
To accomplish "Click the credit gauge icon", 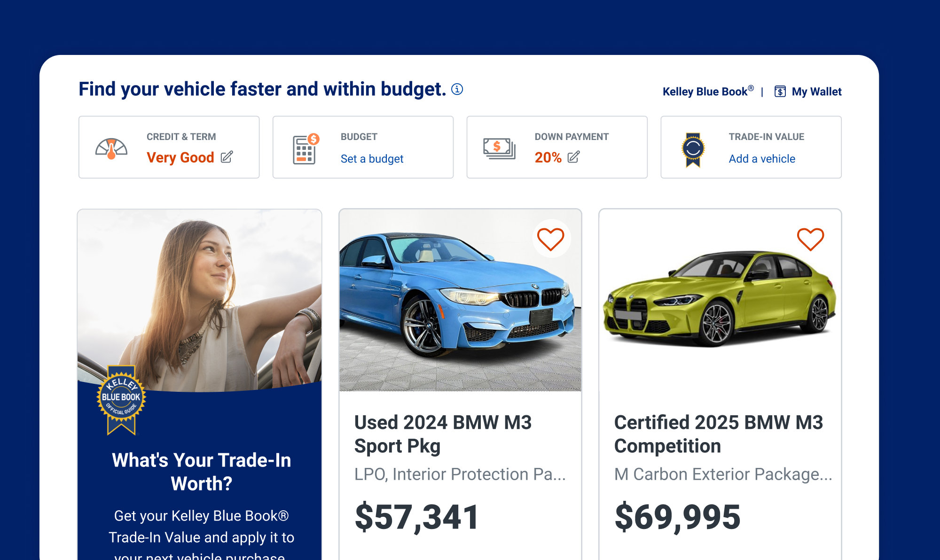I will click(x=111, y=148).
